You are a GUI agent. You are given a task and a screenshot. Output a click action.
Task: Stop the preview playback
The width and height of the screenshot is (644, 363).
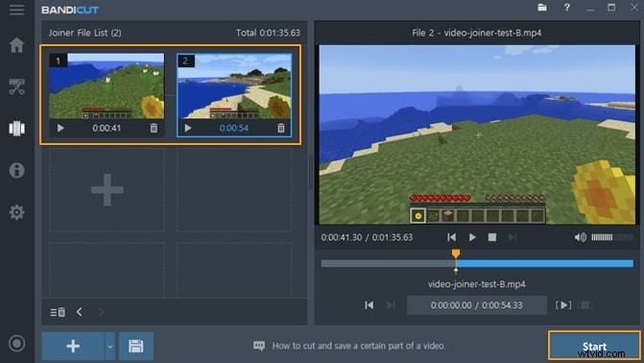(492, 237)
